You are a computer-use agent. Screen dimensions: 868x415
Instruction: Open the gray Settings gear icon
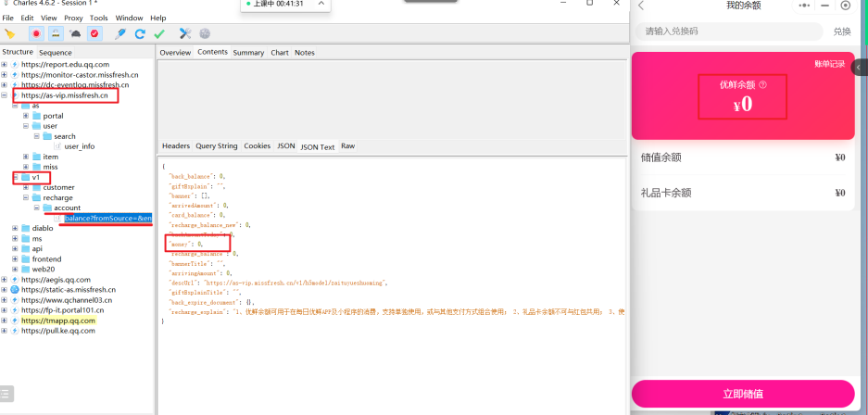click(x=205, y=33)
